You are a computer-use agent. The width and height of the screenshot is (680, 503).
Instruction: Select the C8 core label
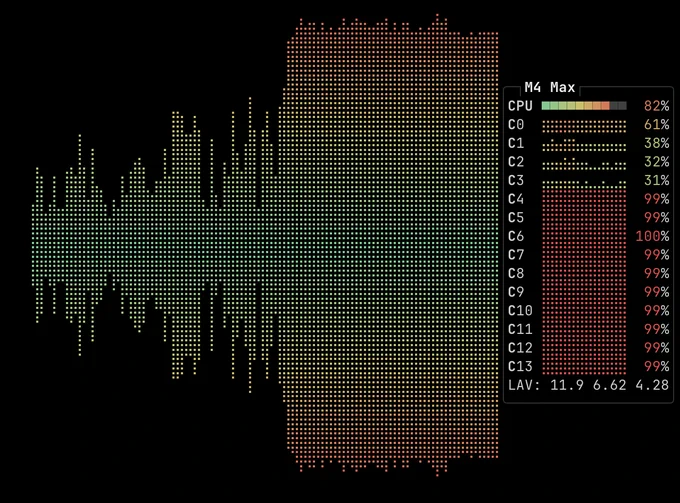click(516, 274)
